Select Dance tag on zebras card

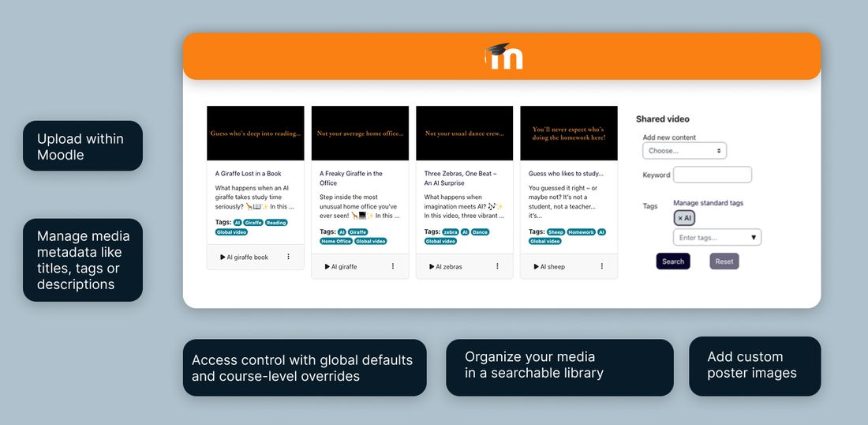[x=480, y=232]
